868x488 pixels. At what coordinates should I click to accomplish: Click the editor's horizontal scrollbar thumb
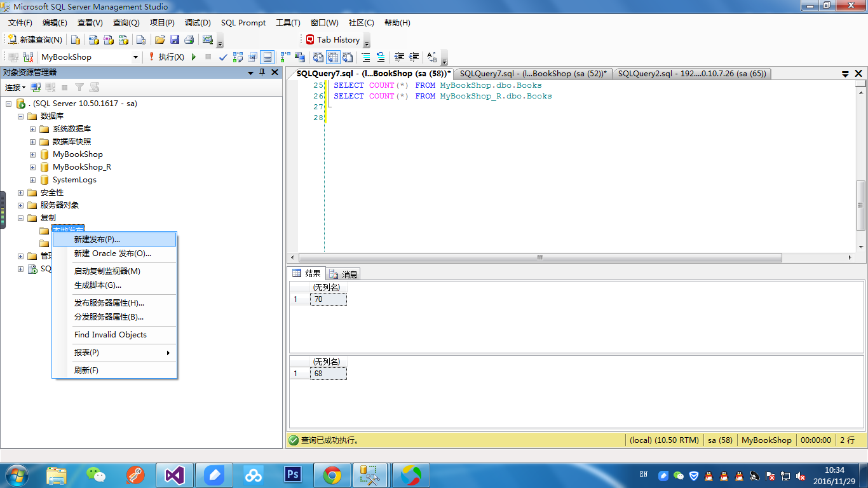coord(539,258)
